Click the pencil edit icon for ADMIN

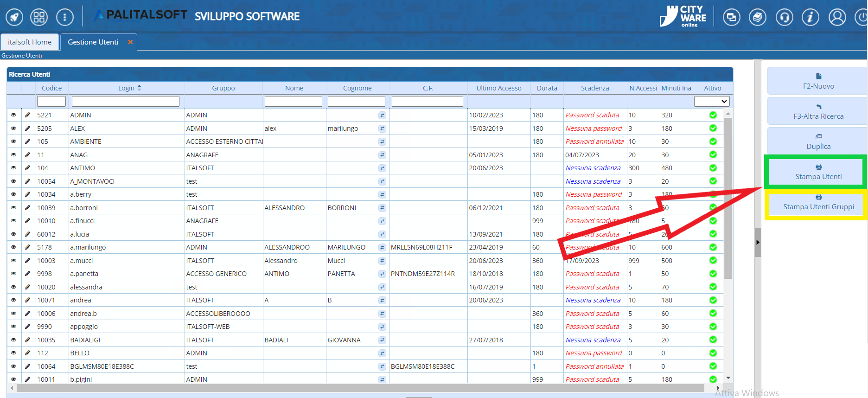tap(28, 115)
